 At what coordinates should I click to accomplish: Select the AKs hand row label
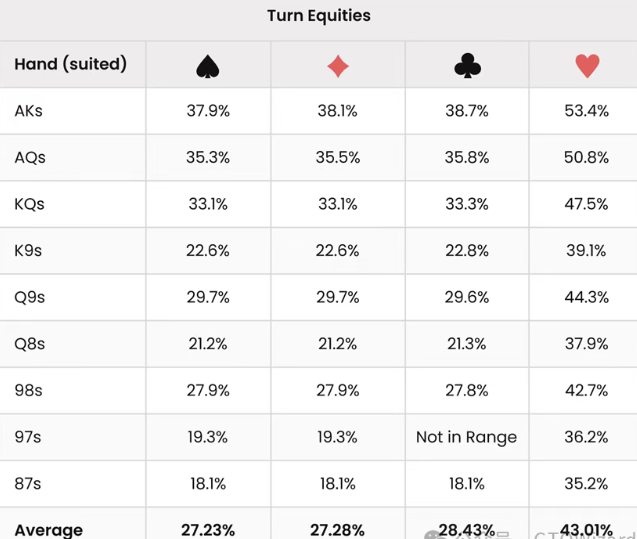coord(29,111)
